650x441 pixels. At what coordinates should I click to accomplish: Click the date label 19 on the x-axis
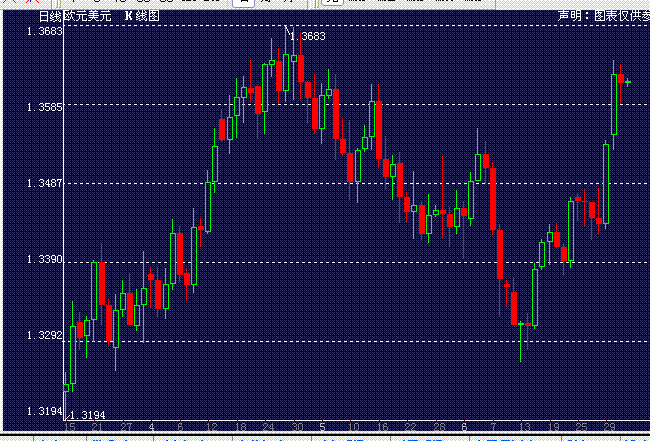(553, 427)
